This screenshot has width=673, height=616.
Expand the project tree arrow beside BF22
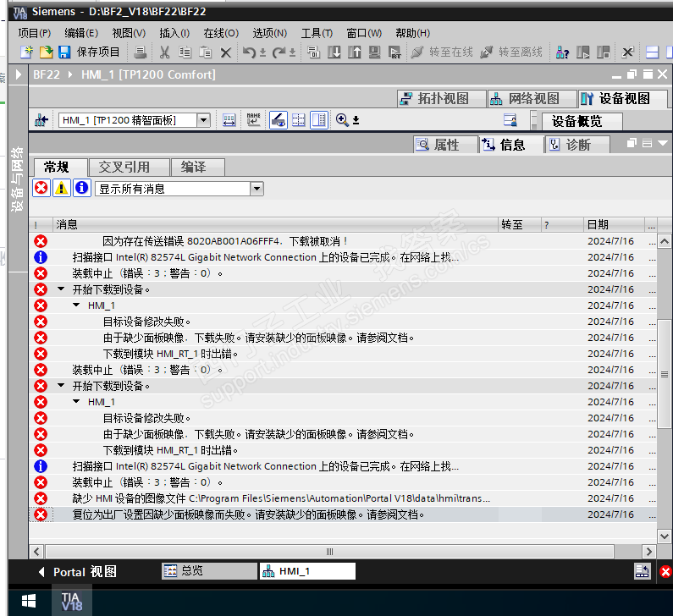click(19, 74)
